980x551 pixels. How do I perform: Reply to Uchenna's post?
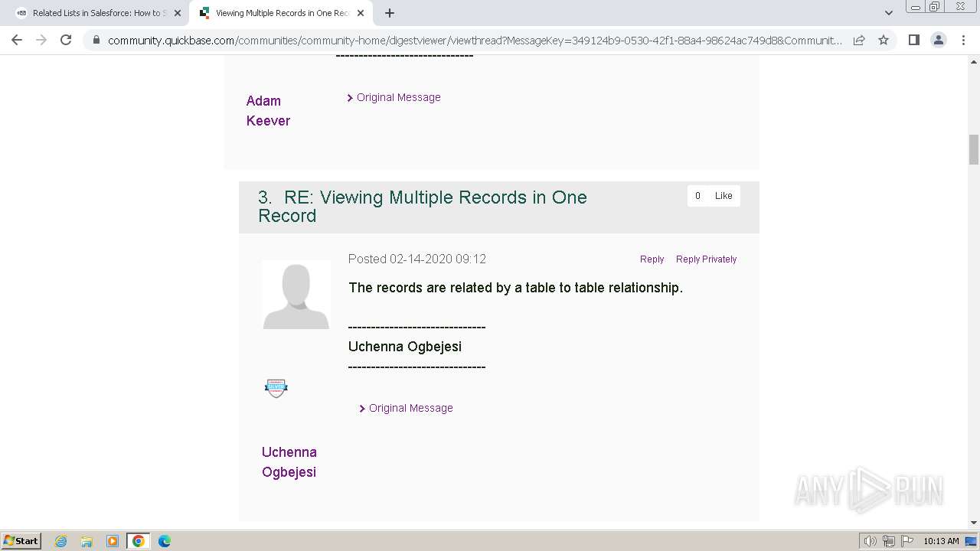pos(652,259)
